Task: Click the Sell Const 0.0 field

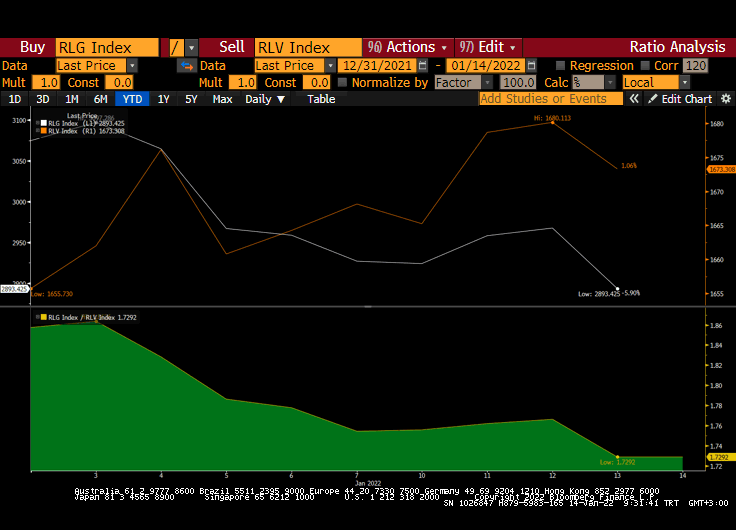Action: [x=316, y=83]
